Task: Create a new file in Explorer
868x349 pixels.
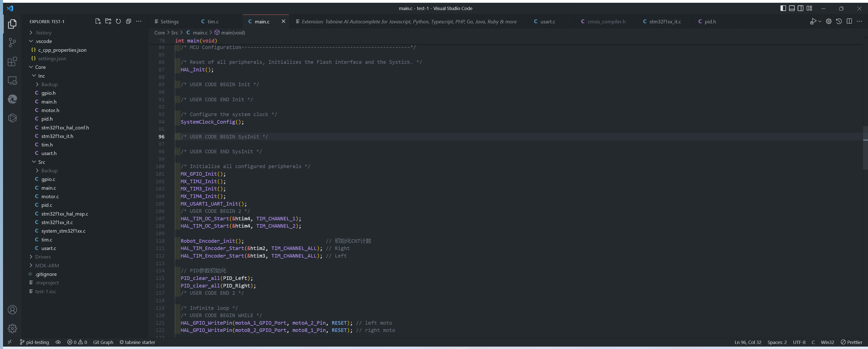Action: [98, 21]
